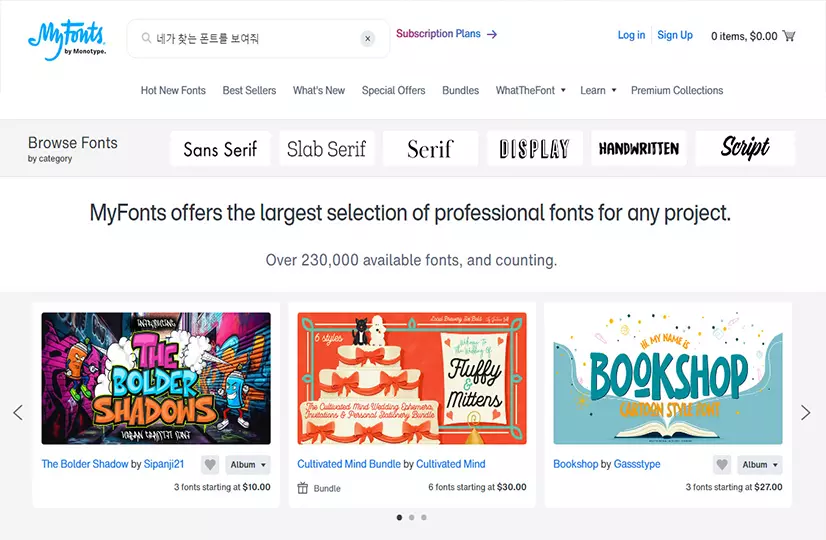
Task: Click '6 fonts starting at $30.00' text
Action: pos(477,487)
